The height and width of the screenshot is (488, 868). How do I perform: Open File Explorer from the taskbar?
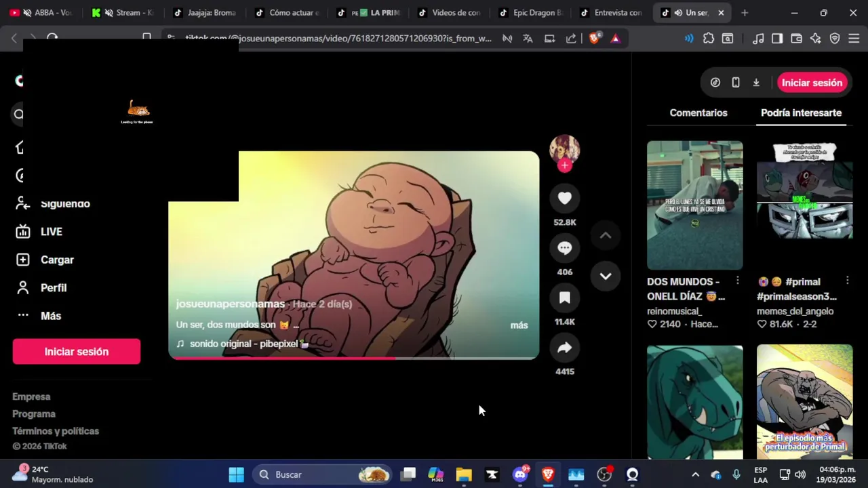click(x=464, y=474)
